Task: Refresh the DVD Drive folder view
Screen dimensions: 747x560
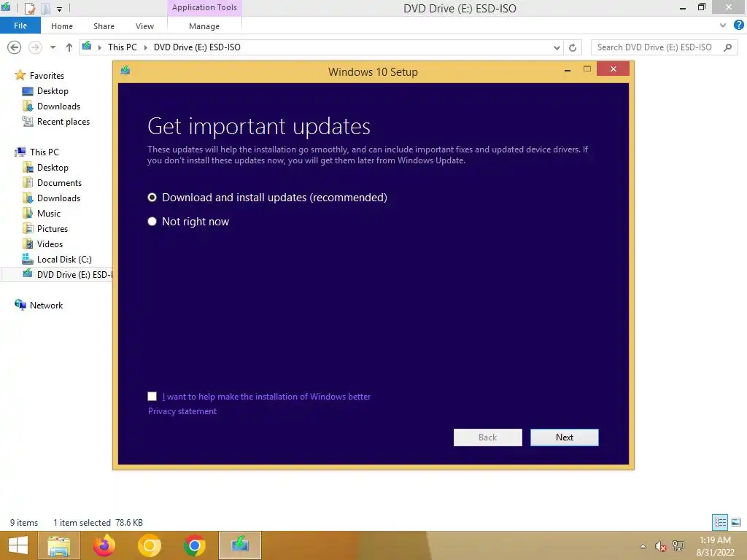Action: point(573,47)
